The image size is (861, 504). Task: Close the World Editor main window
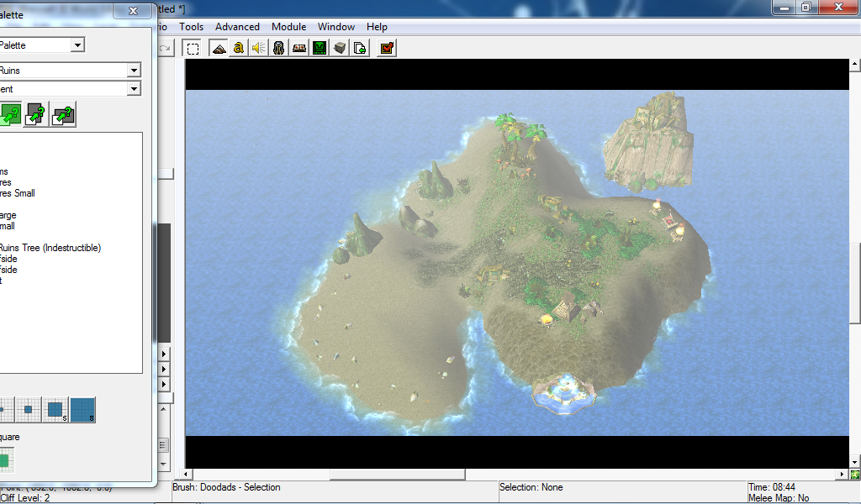tap(838, 7)
